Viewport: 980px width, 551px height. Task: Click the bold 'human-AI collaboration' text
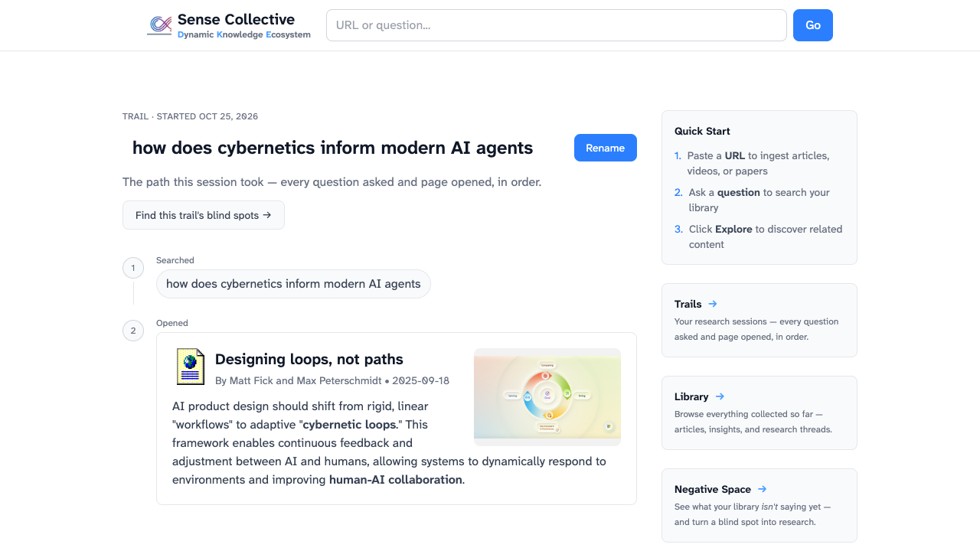[x=396, y=480]
